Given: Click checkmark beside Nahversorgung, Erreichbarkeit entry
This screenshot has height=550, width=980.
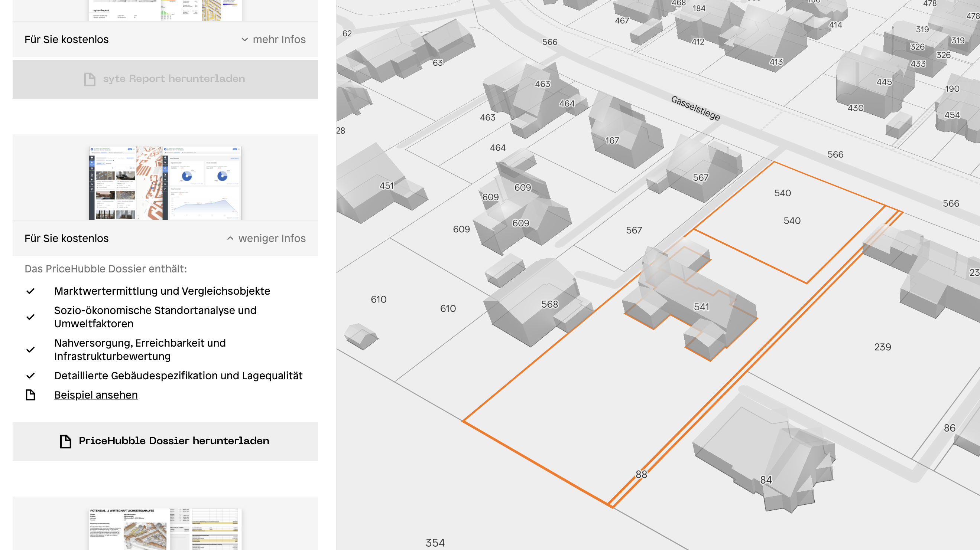Looking at the screenshot, I should click(x=30, y=350).
